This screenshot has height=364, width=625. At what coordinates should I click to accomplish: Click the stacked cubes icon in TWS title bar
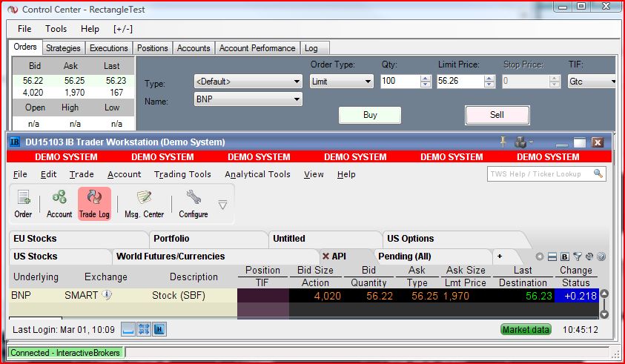click(x=521, y=142)
